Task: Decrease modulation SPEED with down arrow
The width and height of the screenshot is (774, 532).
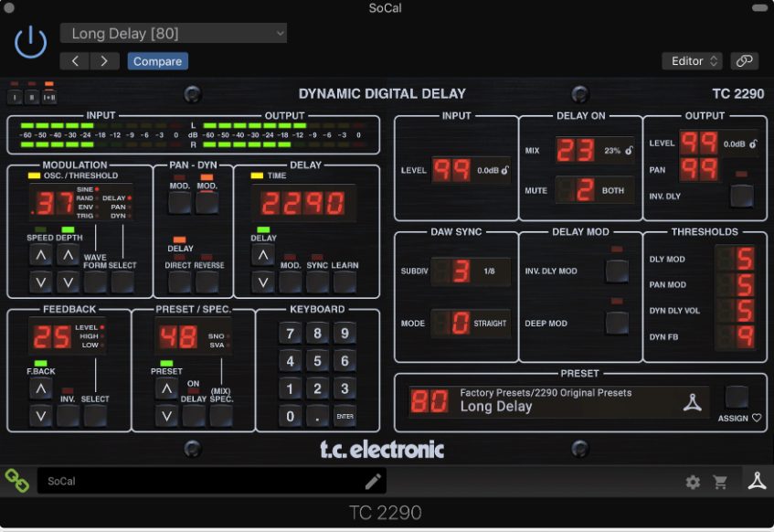Action: click(41, 282)
